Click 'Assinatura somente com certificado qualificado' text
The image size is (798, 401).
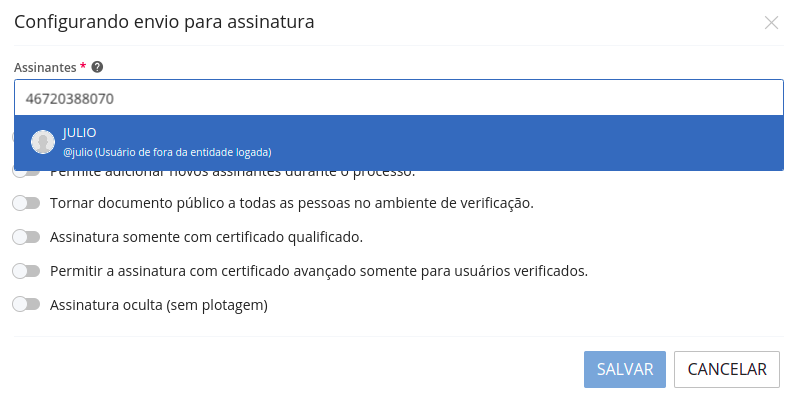pyautogui.click(x=206, y=237)
